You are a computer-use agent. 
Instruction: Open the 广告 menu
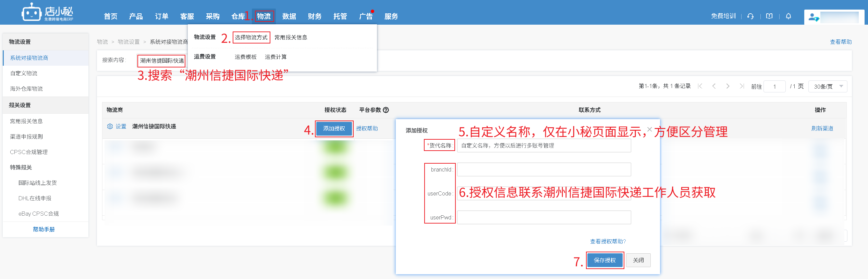pos(366,16)
